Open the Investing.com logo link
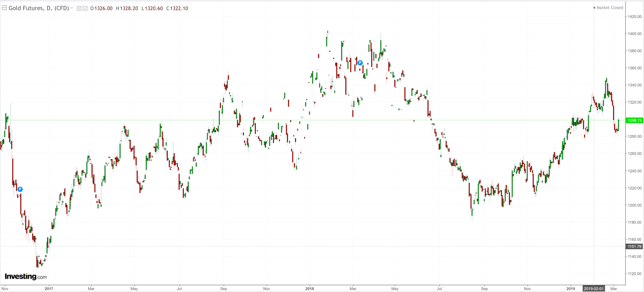This screenshot has height=292, width=644. (x=26, y=276)
